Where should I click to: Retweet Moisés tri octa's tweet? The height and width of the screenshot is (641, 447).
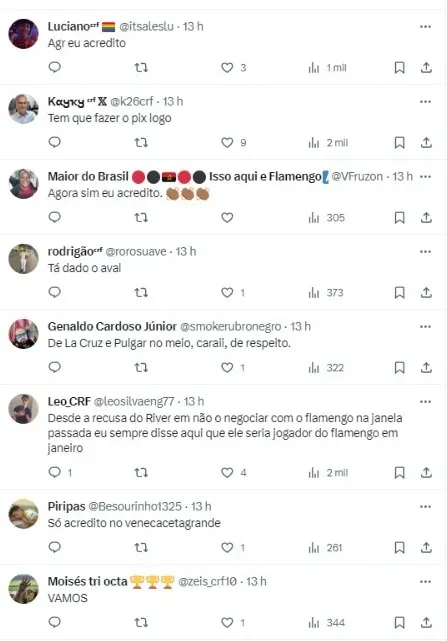coord(141,623)
